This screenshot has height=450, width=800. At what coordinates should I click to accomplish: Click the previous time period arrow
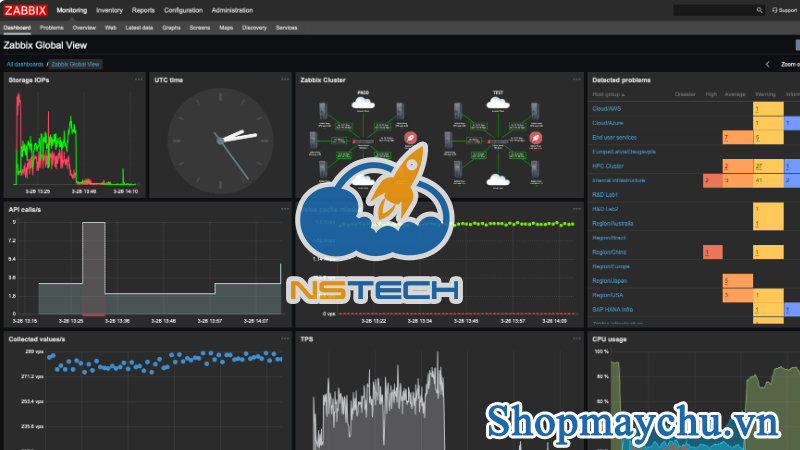point(767,64)
